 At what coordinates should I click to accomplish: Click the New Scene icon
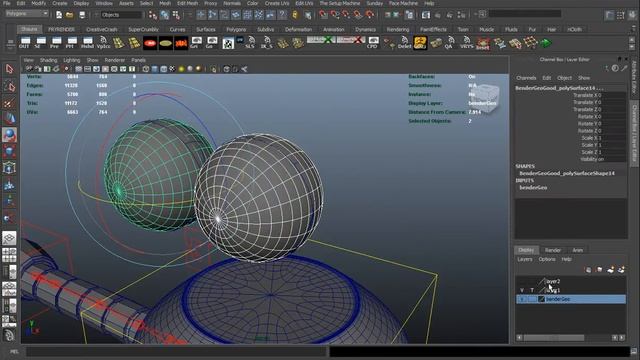pos(59,15)
